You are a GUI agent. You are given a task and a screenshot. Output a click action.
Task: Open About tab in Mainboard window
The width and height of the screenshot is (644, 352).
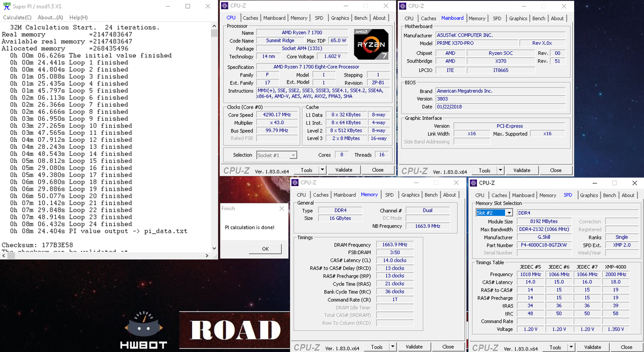pyautogui.click(x=557, y=18)
